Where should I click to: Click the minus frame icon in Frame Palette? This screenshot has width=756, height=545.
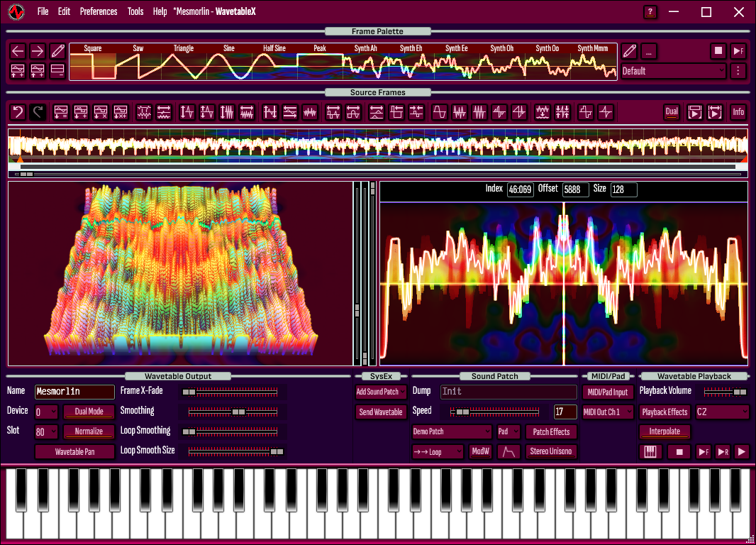tap(57, 70)
